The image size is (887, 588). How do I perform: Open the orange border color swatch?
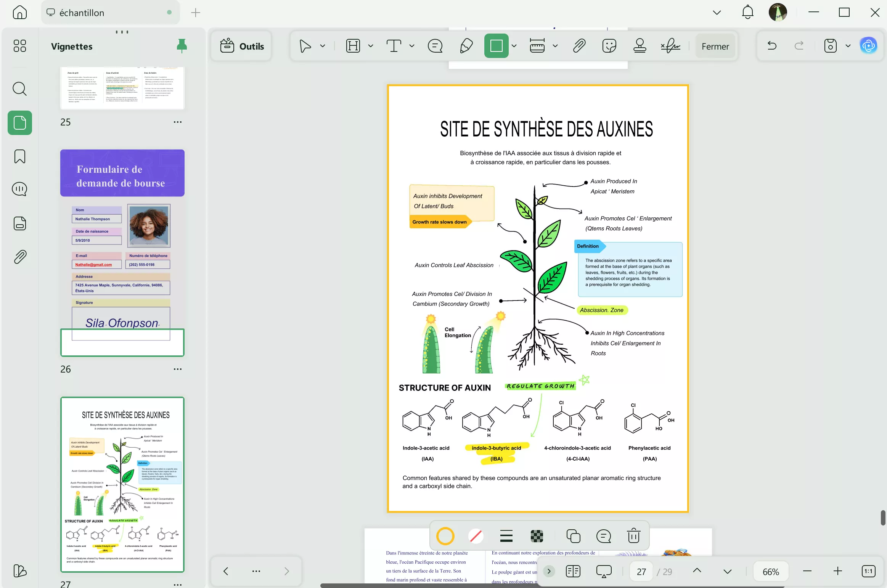pos(445,536)
